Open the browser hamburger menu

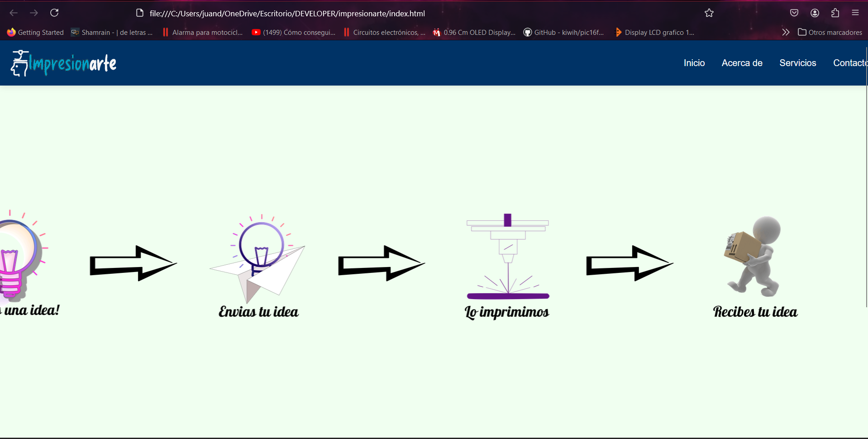855,13
